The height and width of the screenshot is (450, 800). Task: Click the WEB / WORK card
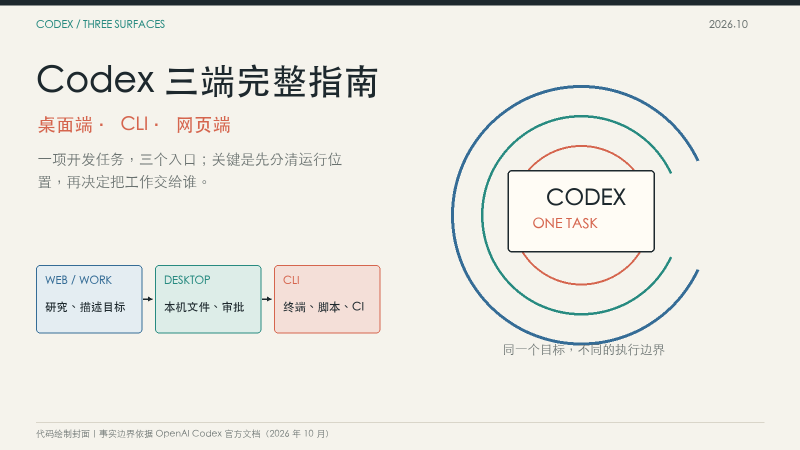click(89, 299)
